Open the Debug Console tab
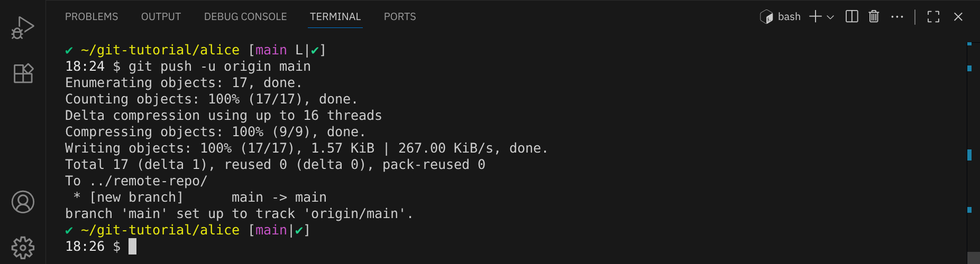This screenshot has width=980, height=264. (x=245, y=17)
